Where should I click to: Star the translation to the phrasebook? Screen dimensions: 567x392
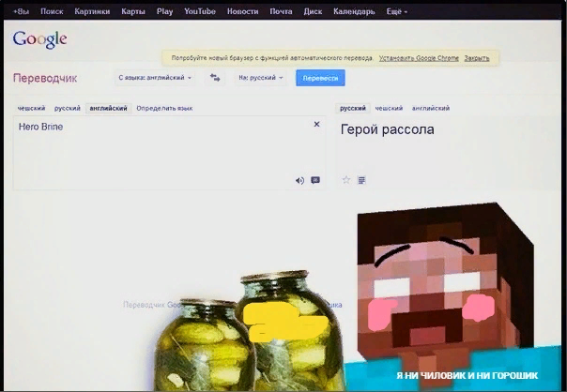(346, 179)
